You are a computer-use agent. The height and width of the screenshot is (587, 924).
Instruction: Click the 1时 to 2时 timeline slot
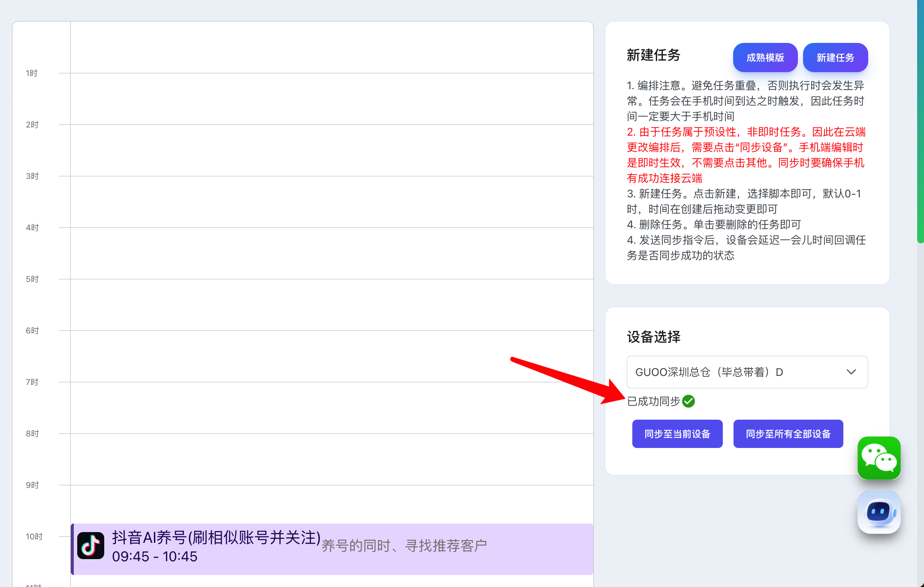(332, 99)
